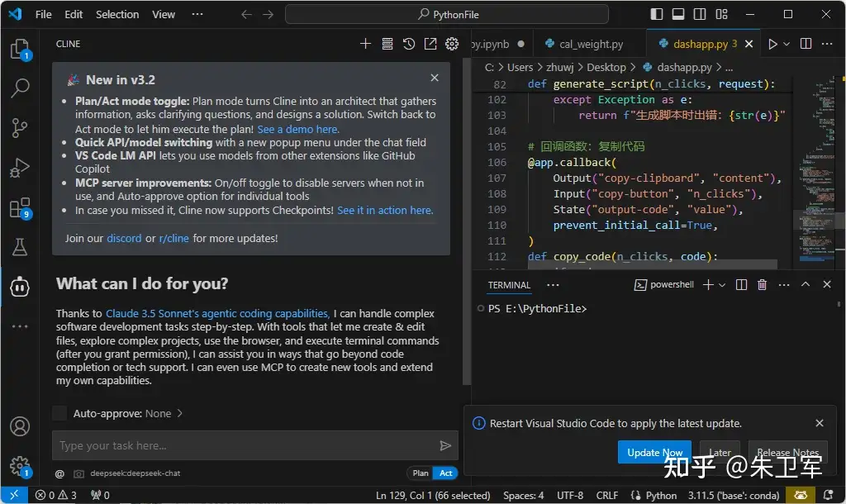Image resolution: width=846 pixels, height=504 pixels.
Task: Open terminal panel tabs overflow ellipsis
Action: 553,284
